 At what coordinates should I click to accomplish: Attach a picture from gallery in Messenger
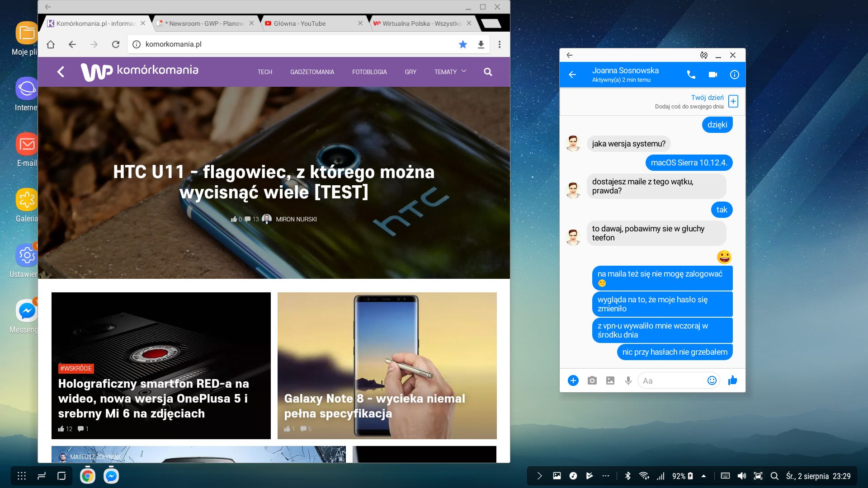tap(610, 380)
